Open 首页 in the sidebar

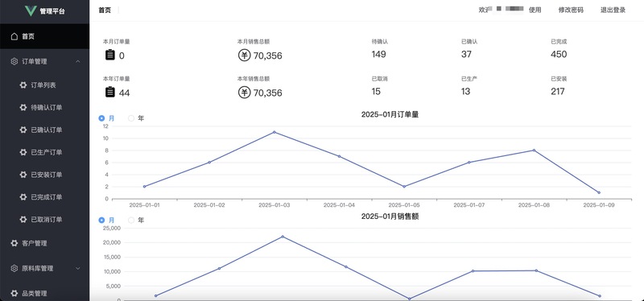[x=45, y=36]
